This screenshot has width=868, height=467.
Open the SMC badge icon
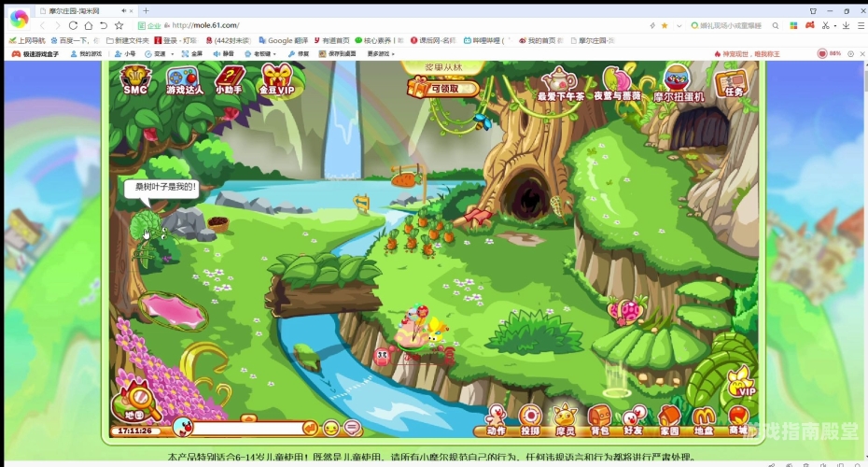(135, 80)
